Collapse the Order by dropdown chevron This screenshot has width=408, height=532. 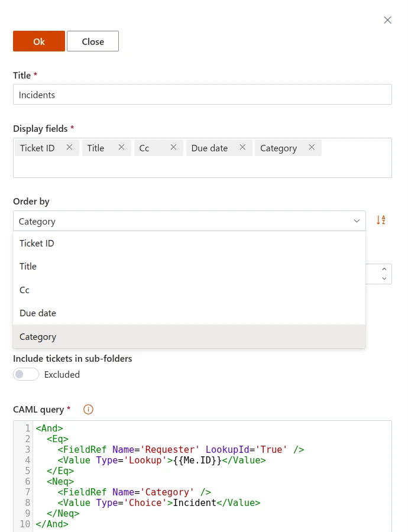(357, 221)
